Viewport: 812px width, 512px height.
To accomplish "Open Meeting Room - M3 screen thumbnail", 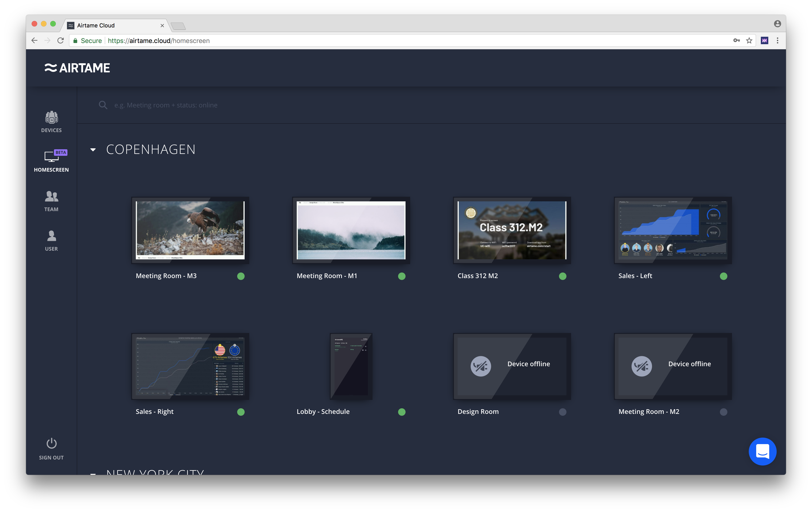I will click(x=190, y=230).
